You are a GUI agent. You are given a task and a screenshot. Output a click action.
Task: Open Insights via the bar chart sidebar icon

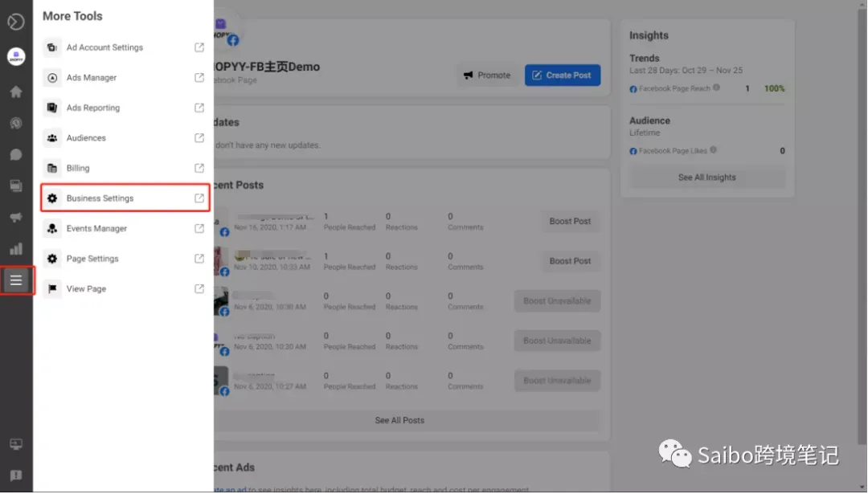(x=16, y=249)
